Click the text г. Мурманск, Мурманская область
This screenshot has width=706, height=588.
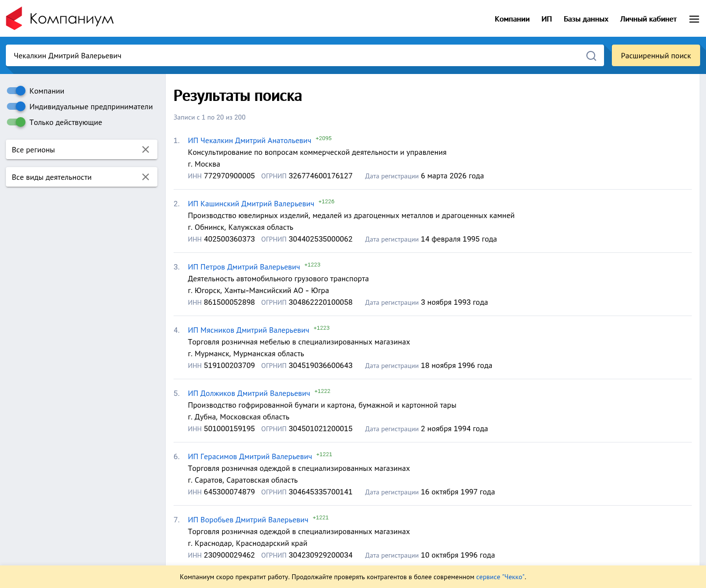pyautogui.click(x=246, y=354)
